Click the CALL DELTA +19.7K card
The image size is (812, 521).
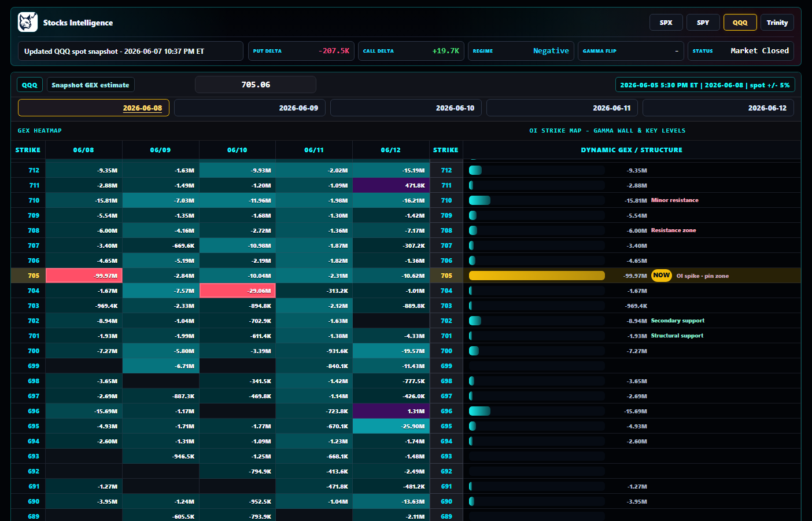pyautogui.click(x=411, y=51)
